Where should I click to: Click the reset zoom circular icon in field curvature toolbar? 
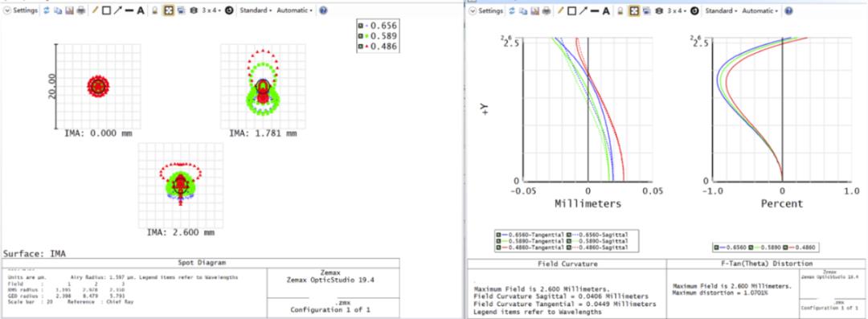point(694,10)
